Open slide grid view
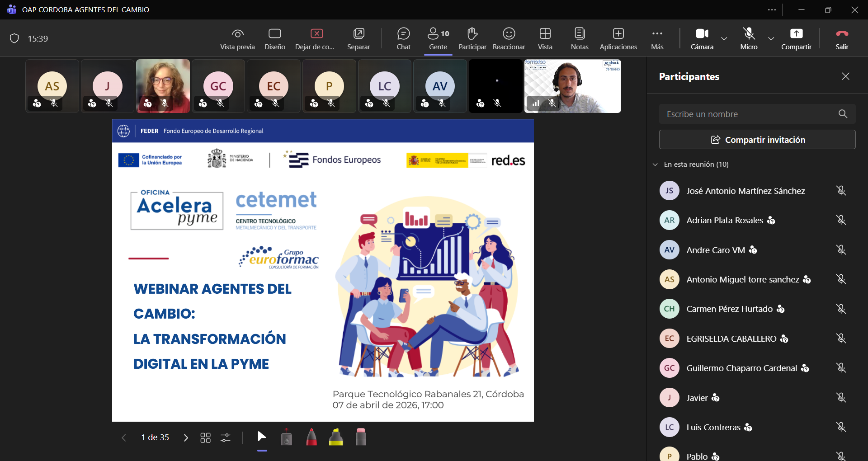The image size is (868, 461). (x=205, y=437)
